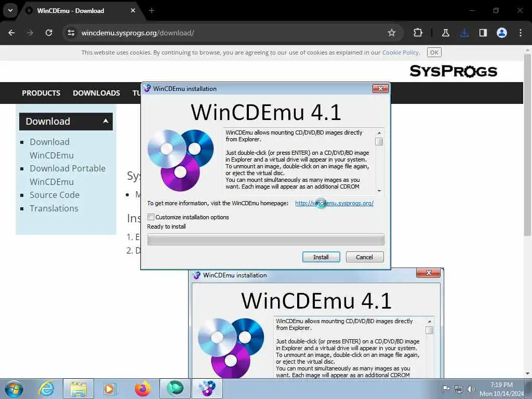
Task: Open the Windows Start menu
Action: (x=14, y=389)
